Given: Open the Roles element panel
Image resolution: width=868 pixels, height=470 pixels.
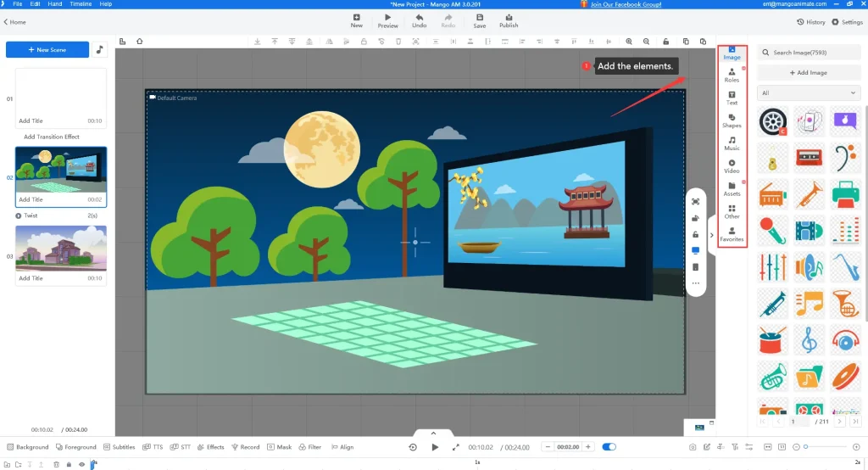Looking at the screenshot, I should pos(732,75).
